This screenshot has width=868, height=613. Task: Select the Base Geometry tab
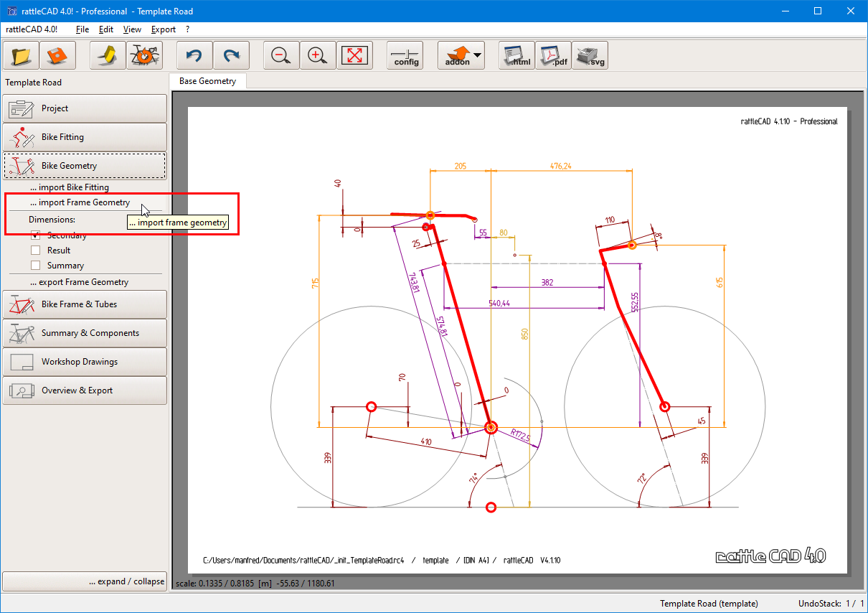click(x=207, y=81)
